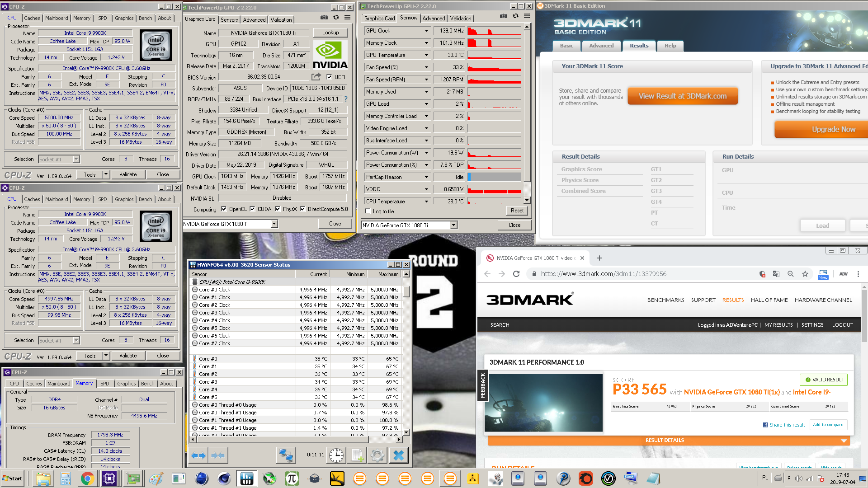The height and width of the screenshot is (488, 868).
Task: Click 3DMark 11 result thumbnail image
Action: pyautogui.click(x=543, y=403)
